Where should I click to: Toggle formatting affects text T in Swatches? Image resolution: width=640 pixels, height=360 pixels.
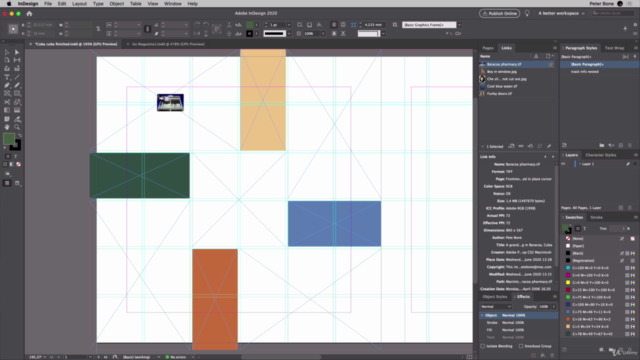[x=584, y=229]
